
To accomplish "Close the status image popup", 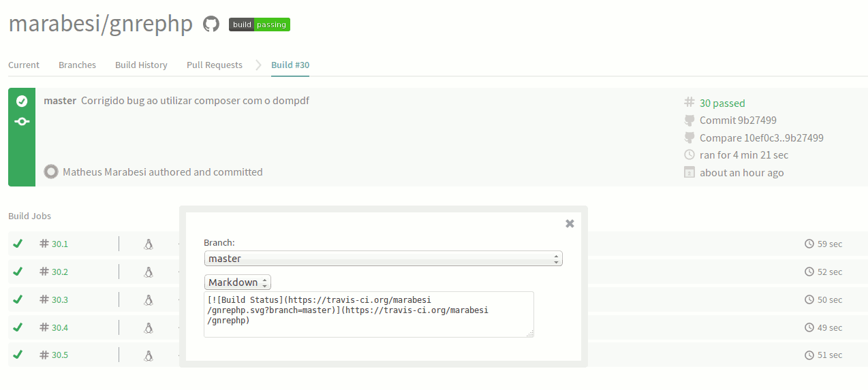I will coord(570,223).
